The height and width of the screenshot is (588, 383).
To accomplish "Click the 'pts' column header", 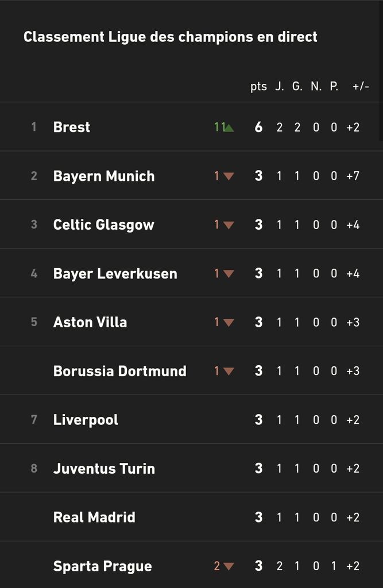I will pos(258,87).
